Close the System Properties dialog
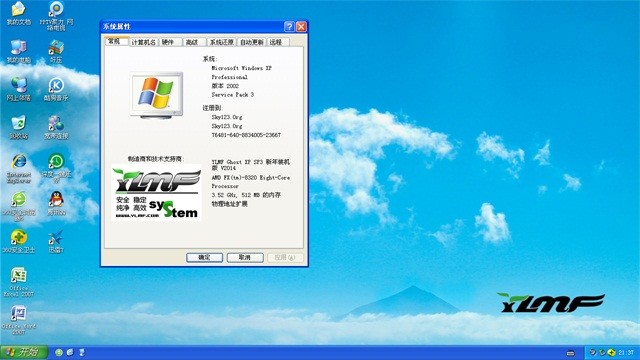This screenshot has width=640, height=360. 301,27
